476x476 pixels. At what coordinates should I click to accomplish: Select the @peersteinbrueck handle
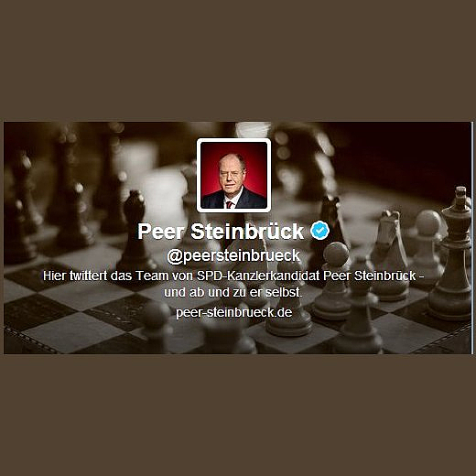[x=233, y=255]
